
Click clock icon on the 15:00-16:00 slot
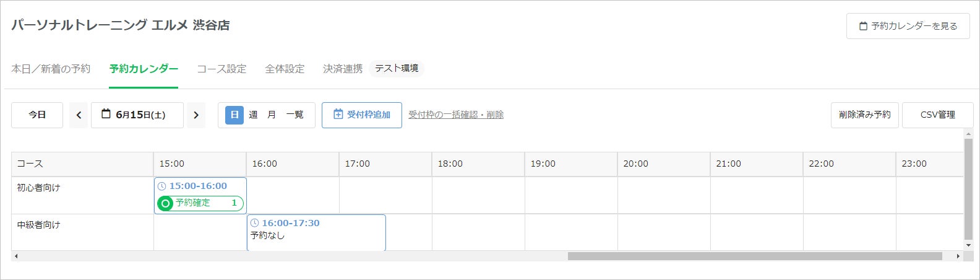pos(162,186)
